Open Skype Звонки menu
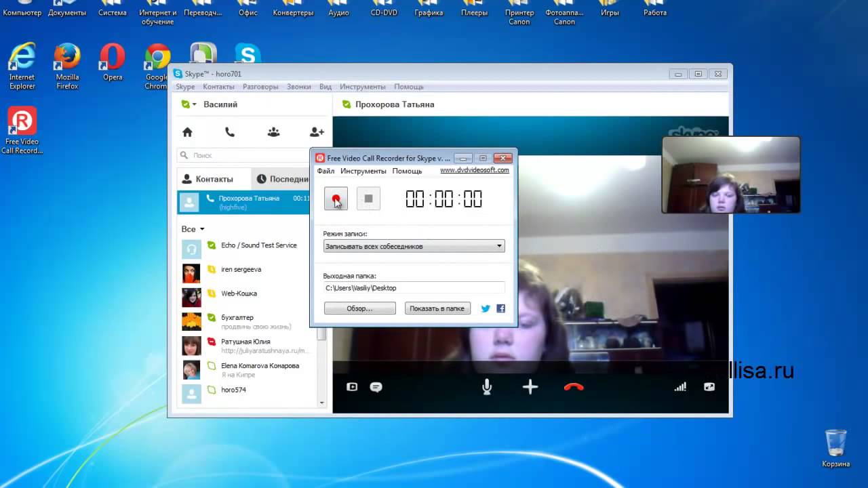Image resolution: width=868 pixels, height=488 pixels. 298,87
